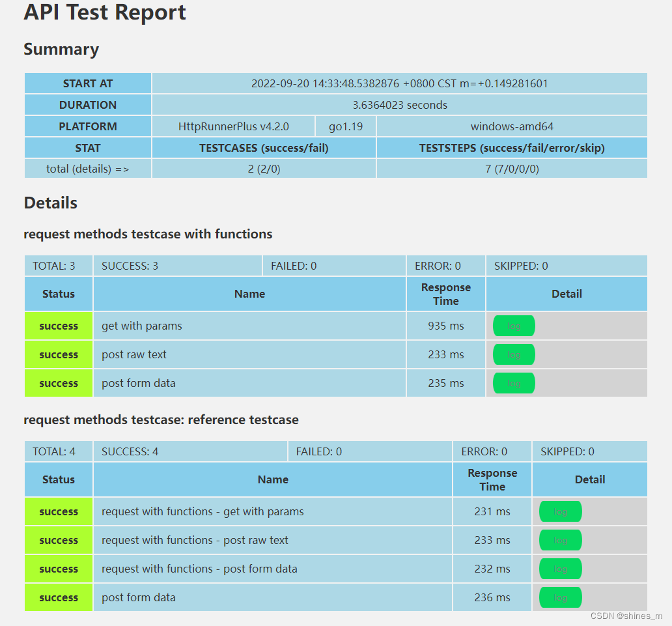Click the 'API Test Report' page title
The image size is (672, 626).
(104, 13)
